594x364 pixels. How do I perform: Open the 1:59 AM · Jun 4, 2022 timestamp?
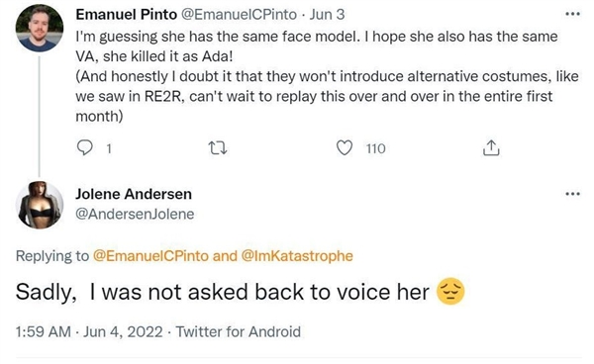coord(89,331)
